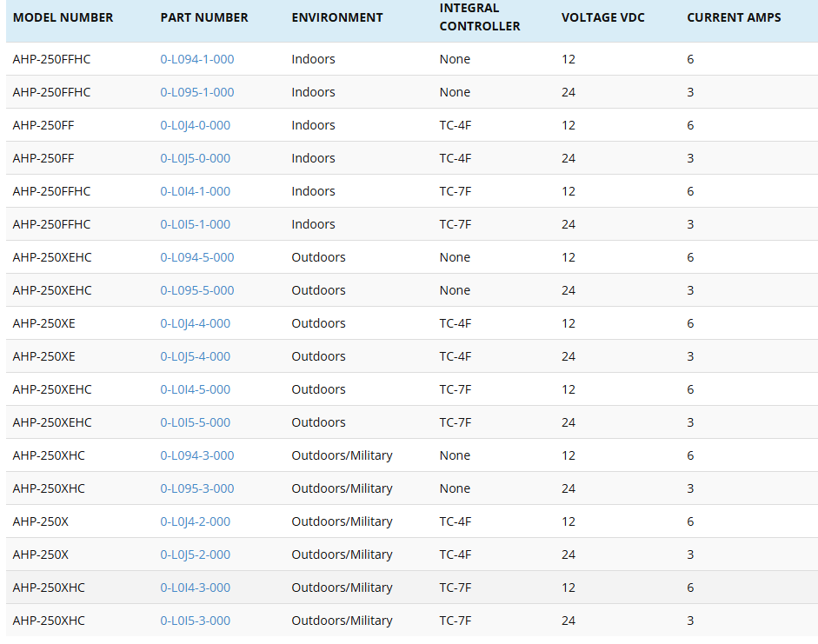Click current 6 in the 0-L094-3-000 row

[690, 455]
